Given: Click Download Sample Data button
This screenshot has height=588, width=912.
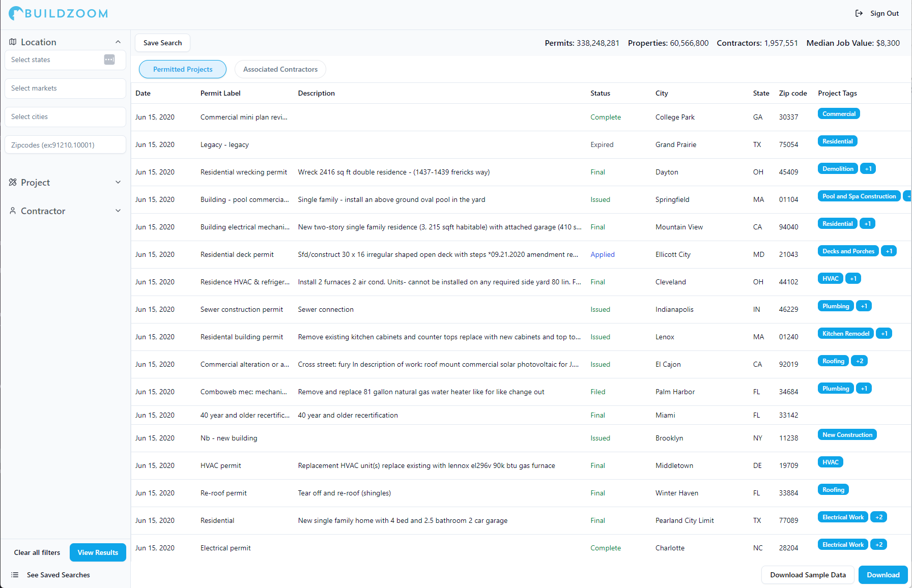Looking at the screenshot, I should tap(808, 575).
